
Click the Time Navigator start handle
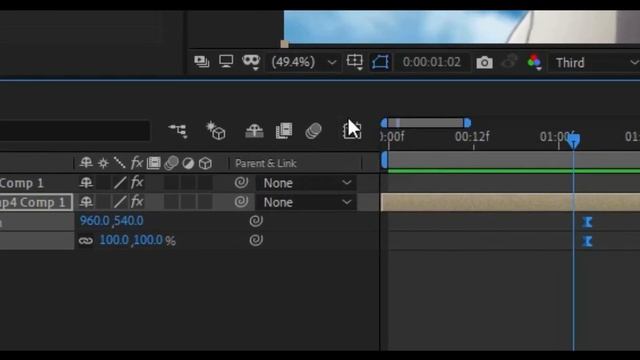(384, 122)
